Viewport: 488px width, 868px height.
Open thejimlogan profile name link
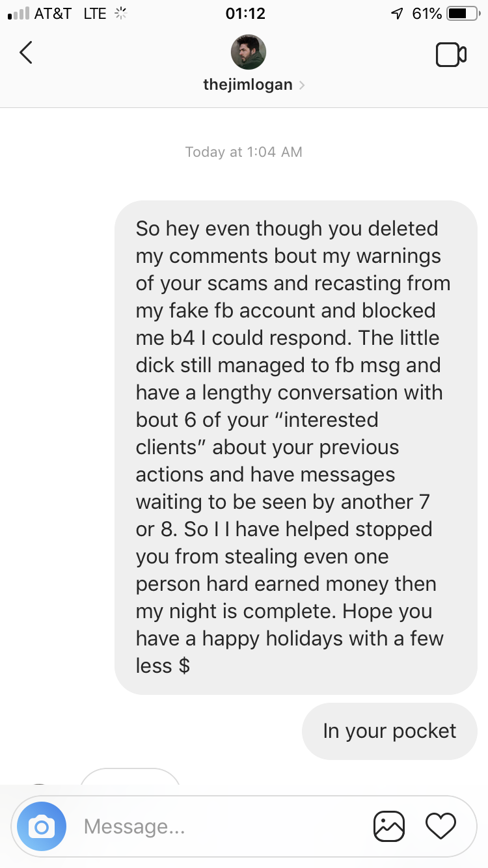pyautogui.click(x=248, y=85)
